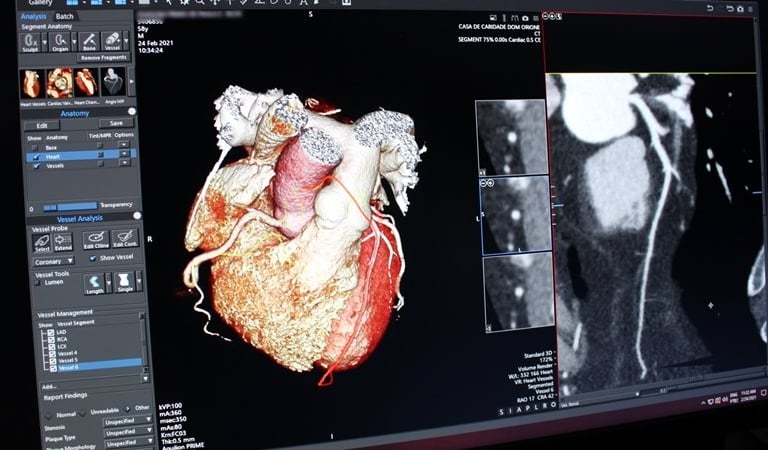This screenshot has height=450, width=768.
Task: Toggle the LAD vessel segment checkbox
Action: pyautogui.click(x=51, y=333)
